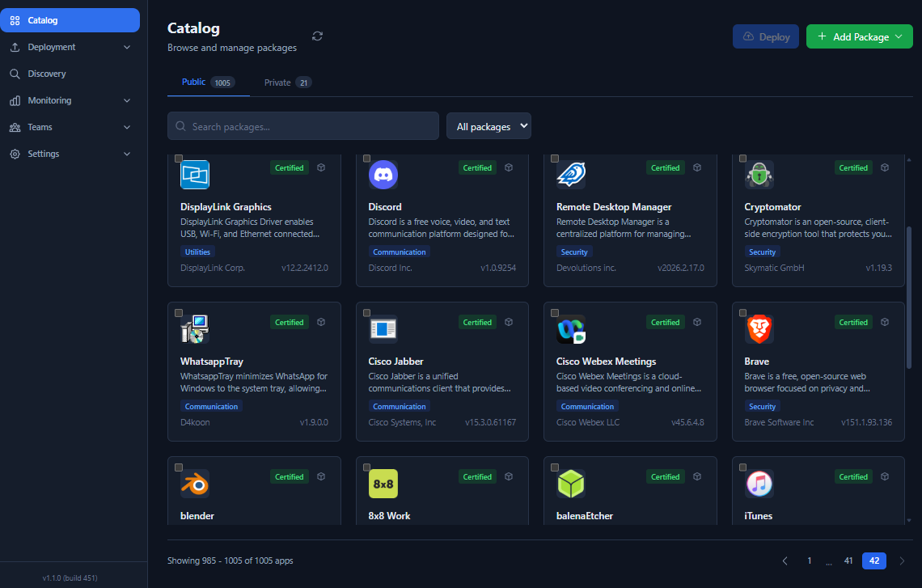
Task: Click the Remote Desktop Manager logo
Action: pos(571,175)
